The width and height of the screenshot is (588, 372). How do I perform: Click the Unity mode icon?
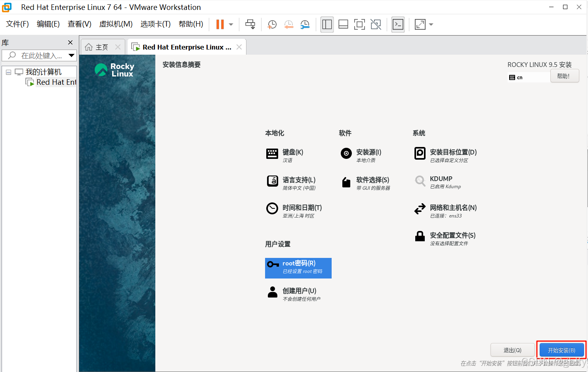click(x=376, y=25)
